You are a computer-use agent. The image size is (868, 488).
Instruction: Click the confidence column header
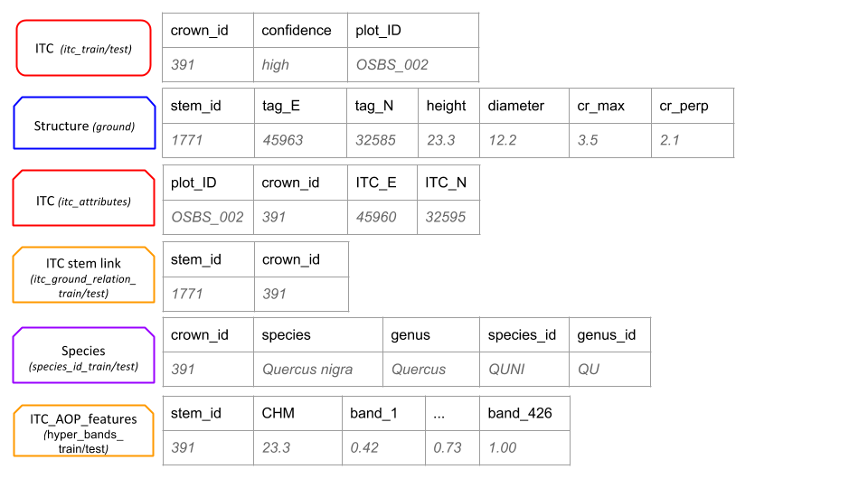pyautogui.click(x=301, y=31)
